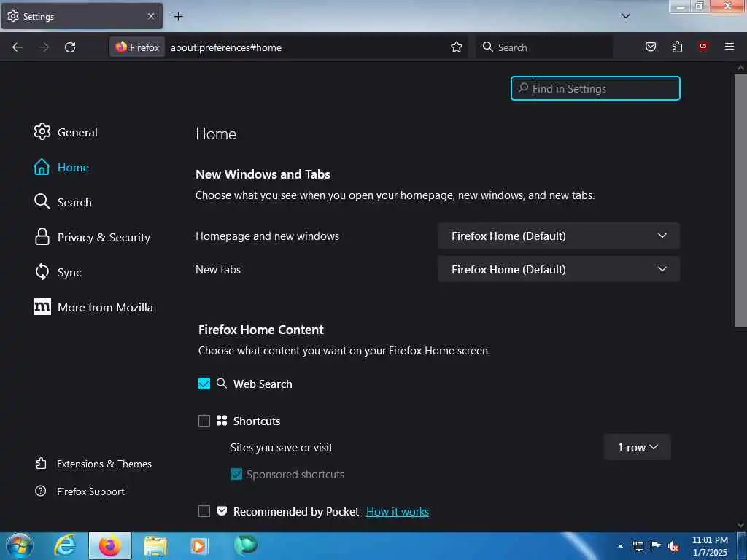Open Extensions & Themes link
Image resolution: width=747 pixels, height=560 pixels.
tap(94, 464)
